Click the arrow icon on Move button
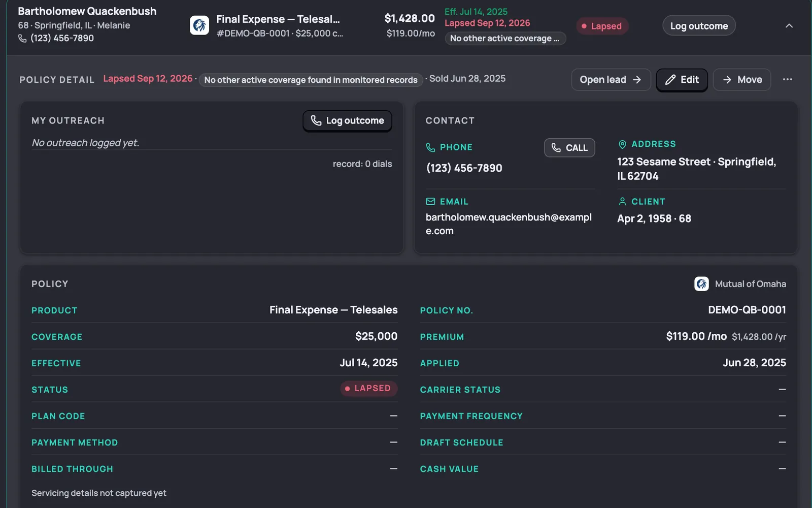Image resolution: width=812 pixels, height=508 pixels. (727, 80)
